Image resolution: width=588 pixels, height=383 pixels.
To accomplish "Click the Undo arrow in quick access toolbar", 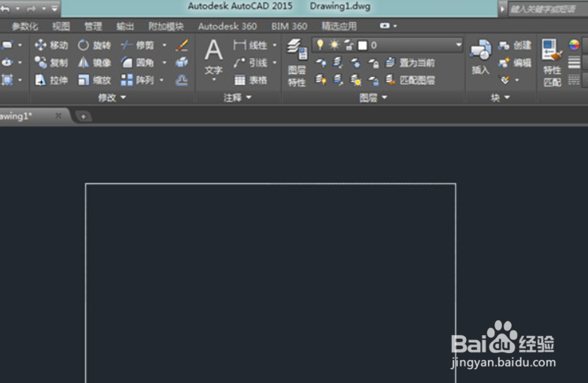I will click(6, 8).
